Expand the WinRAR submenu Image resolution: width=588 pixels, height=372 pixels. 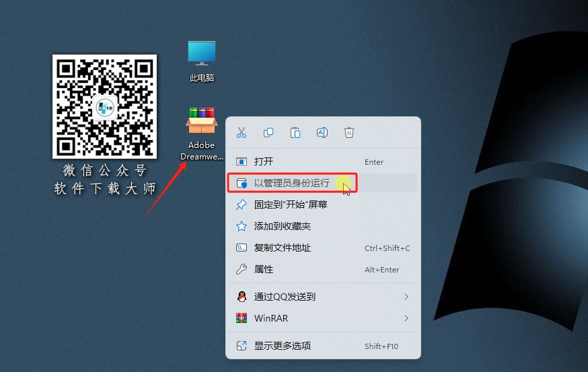[323, 318]
